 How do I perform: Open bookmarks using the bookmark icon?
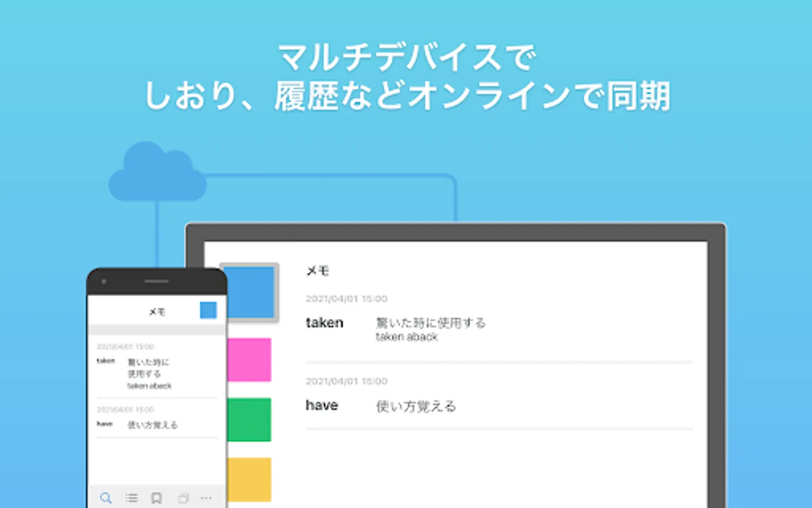tap(156, 498)
